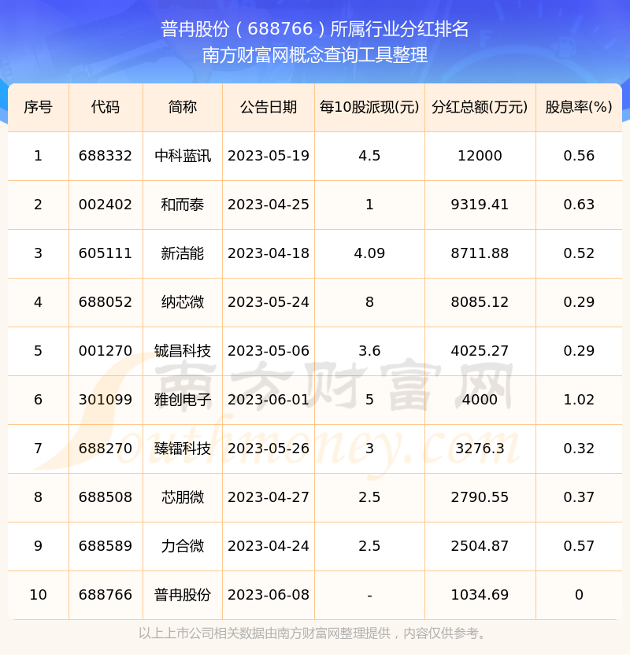Click the 公告日期 column header
Screen dimensions: 630x672
[x=269, y=107]
